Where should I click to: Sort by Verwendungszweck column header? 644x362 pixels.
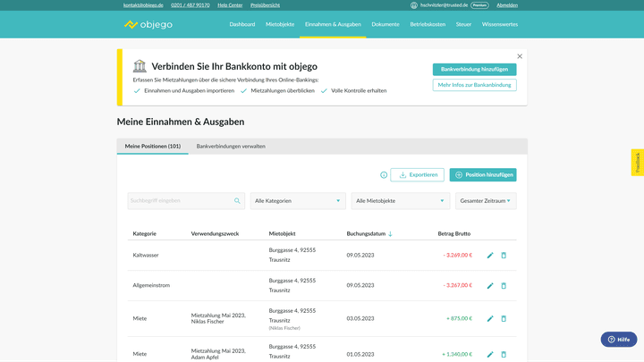(x=215, y=233)
